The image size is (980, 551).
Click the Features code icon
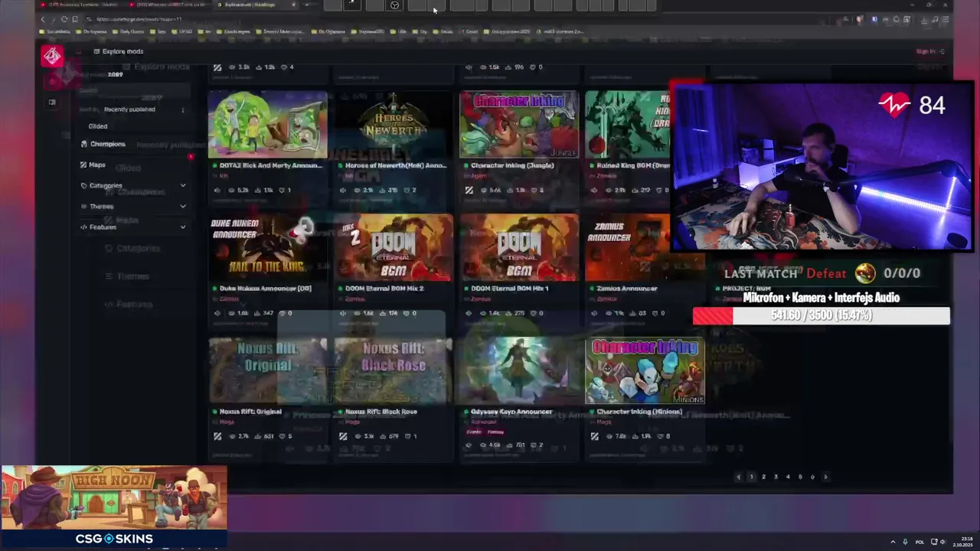(x=84, y=227)
